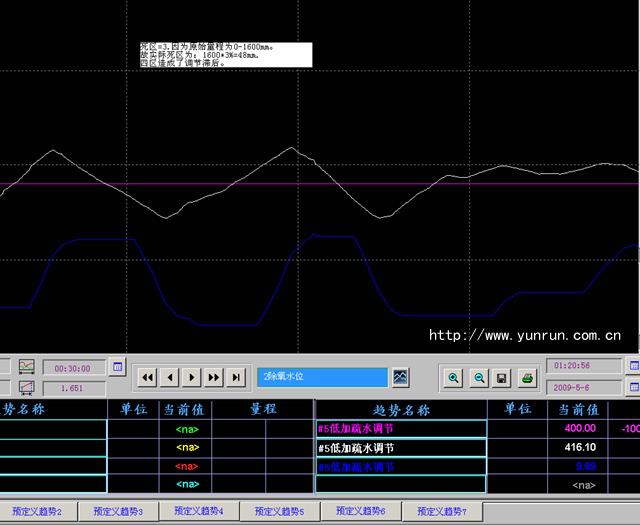Save trend using the floppy disk icon
The image size is (640, 525).
point(502,377)
